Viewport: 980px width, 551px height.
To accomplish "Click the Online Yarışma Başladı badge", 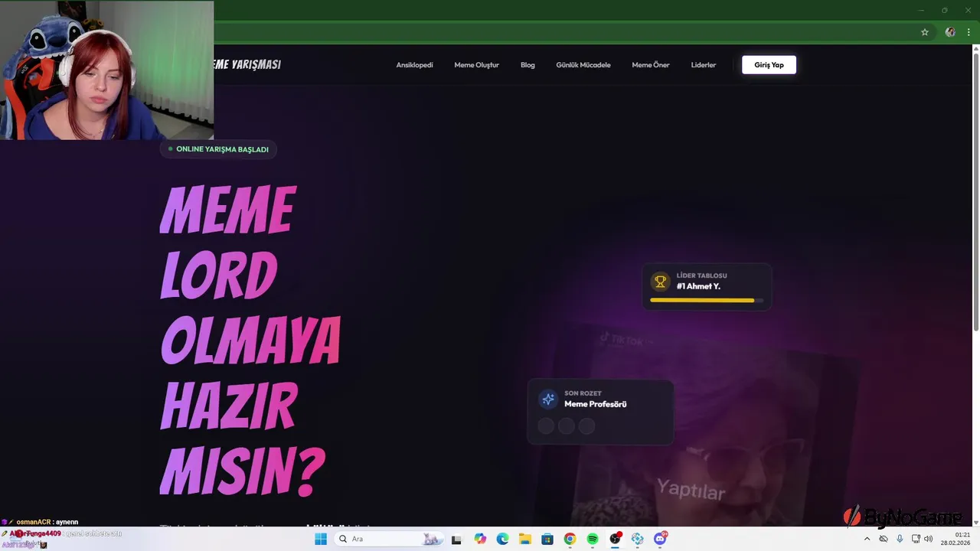I will tap(218, 149).
